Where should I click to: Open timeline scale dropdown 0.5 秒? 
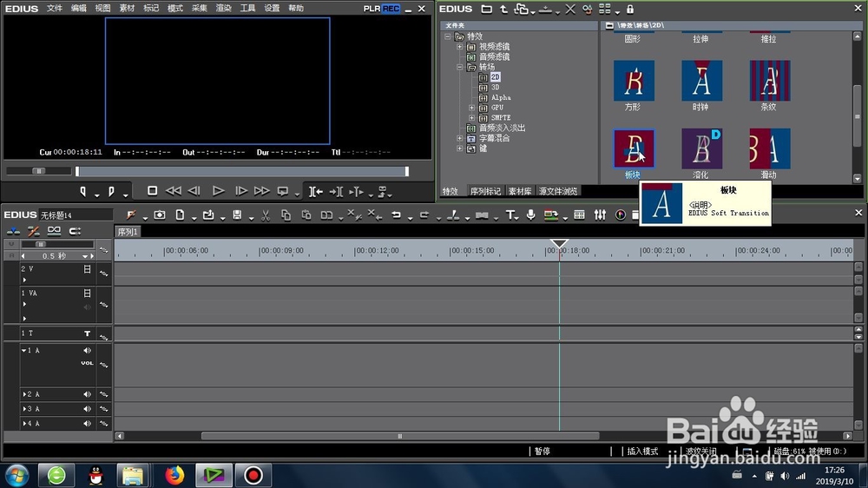(x=85, y=256)
